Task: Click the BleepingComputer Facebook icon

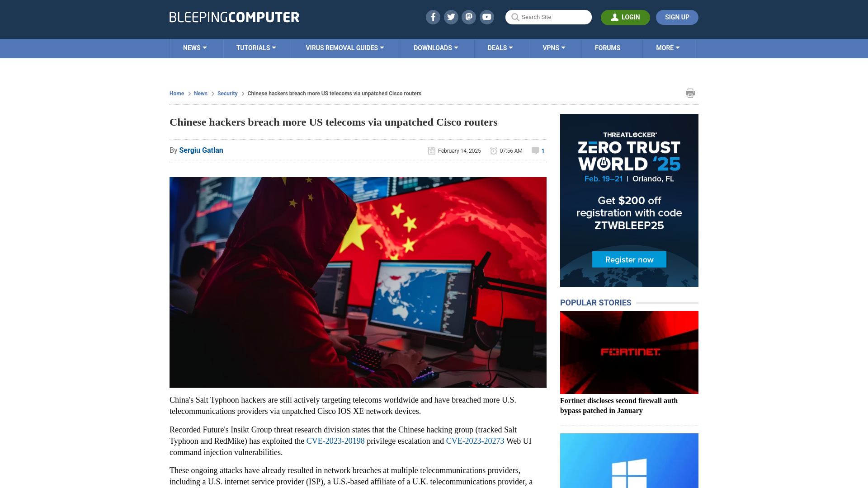Action: (x=433, y=17)
